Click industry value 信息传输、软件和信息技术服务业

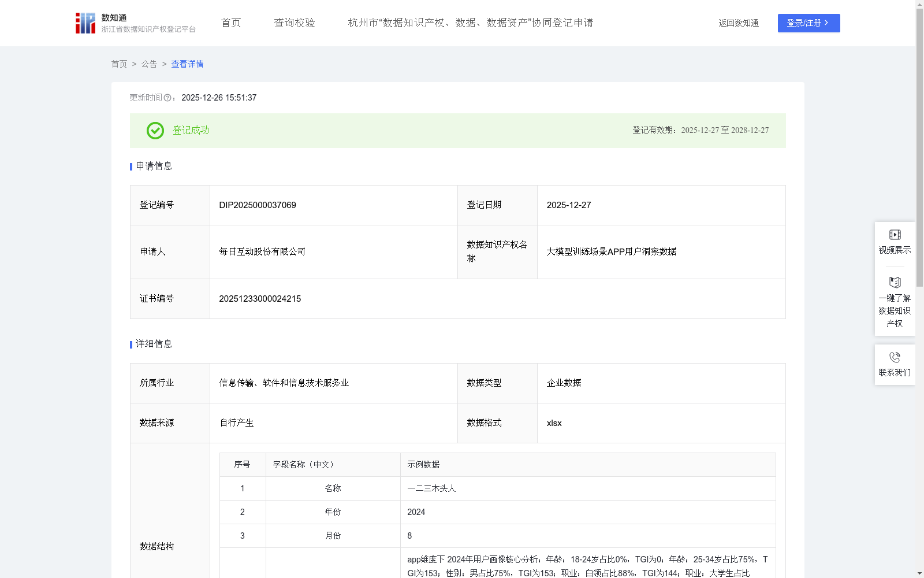point(284,383)
